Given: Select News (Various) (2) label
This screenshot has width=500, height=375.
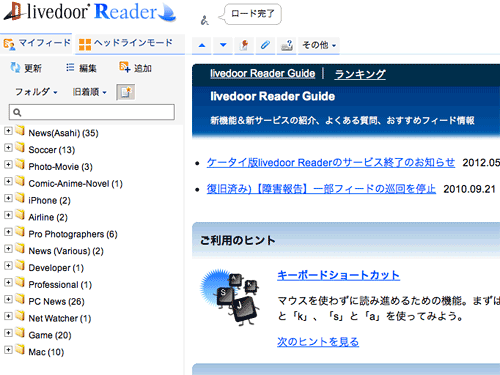Looking at the screenshot, I should coord(66,251).
